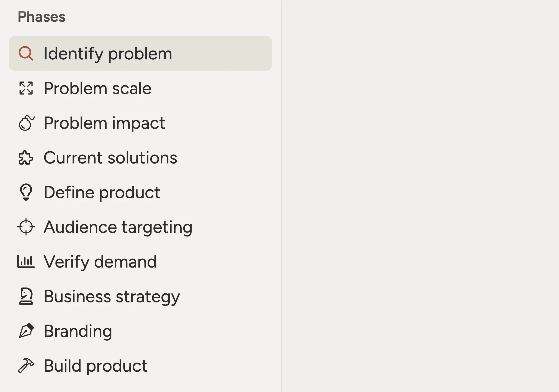Screen dimensions: 559x392
Task: Go to the Business strategy phase
Action: tap(112, 297)
